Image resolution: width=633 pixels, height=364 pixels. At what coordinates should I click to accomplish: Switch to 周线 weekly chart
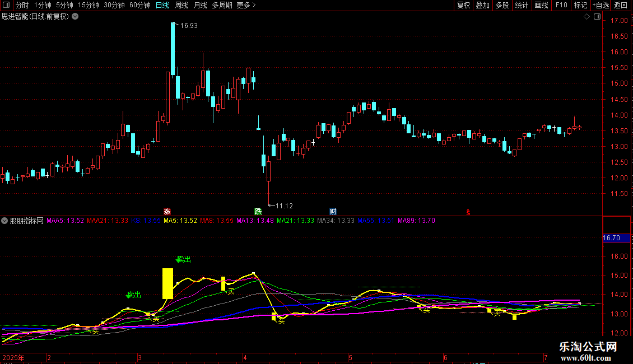coord(181,5)
